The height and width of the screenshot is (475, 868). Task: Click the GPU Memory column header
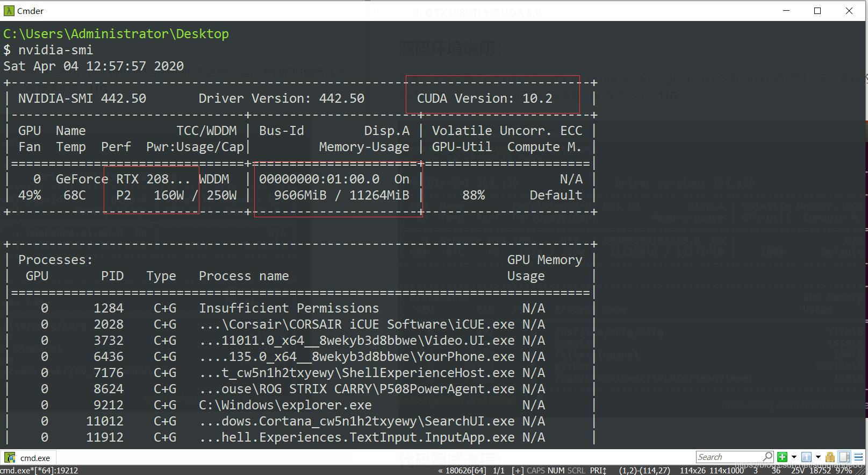pyautogui.click(x=544, y=260)
